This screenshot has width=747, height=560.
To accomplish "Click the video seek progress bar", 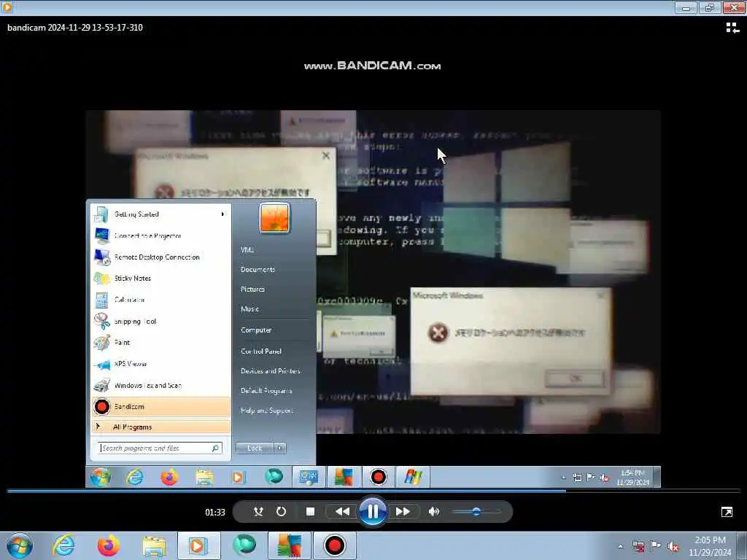I will [x=373, y=491].
